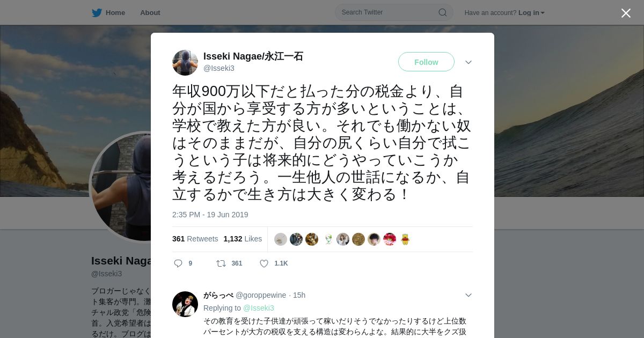Click the search magnifier icon
The width and height of the screenshot is (644, 338).
click(443, 12)
